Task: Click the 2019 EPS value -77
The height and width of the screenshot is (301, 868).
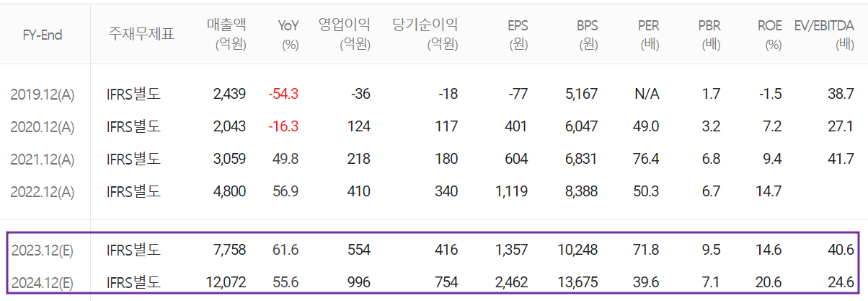Action: tap(518, 94)
